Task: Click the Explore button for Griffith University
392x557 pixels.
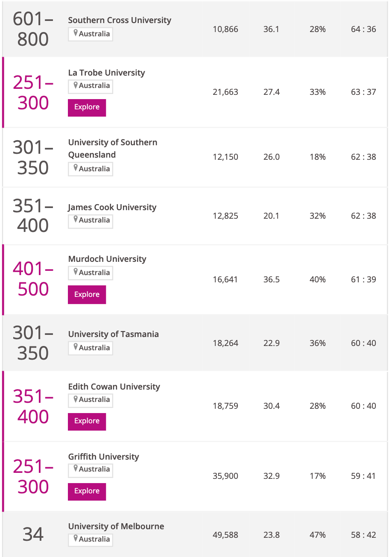Action: pyautogui.click(x=87, y=491)
